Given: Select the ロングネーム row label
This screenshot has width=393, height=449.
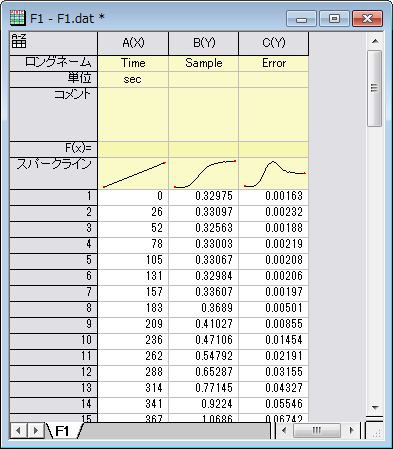Looking at the screenshot, I should (x=53, y=63).
